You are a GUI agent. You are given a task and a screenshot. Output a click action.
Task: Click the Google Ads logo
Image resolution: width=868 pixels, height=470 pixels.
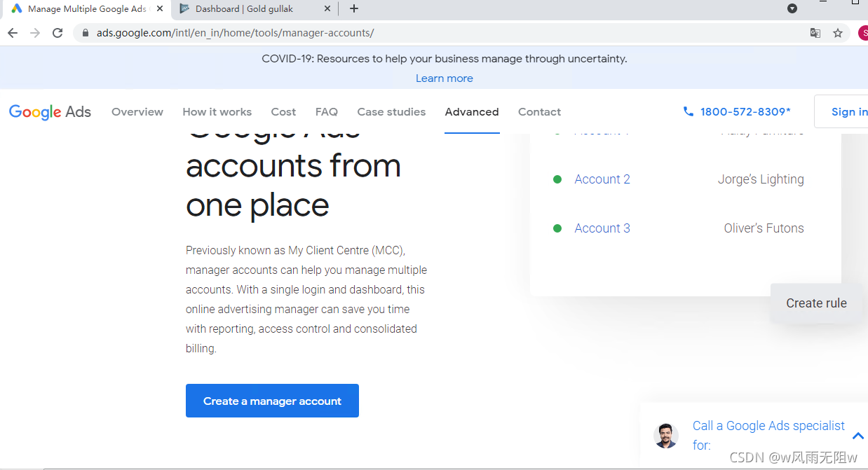point(50,112)
